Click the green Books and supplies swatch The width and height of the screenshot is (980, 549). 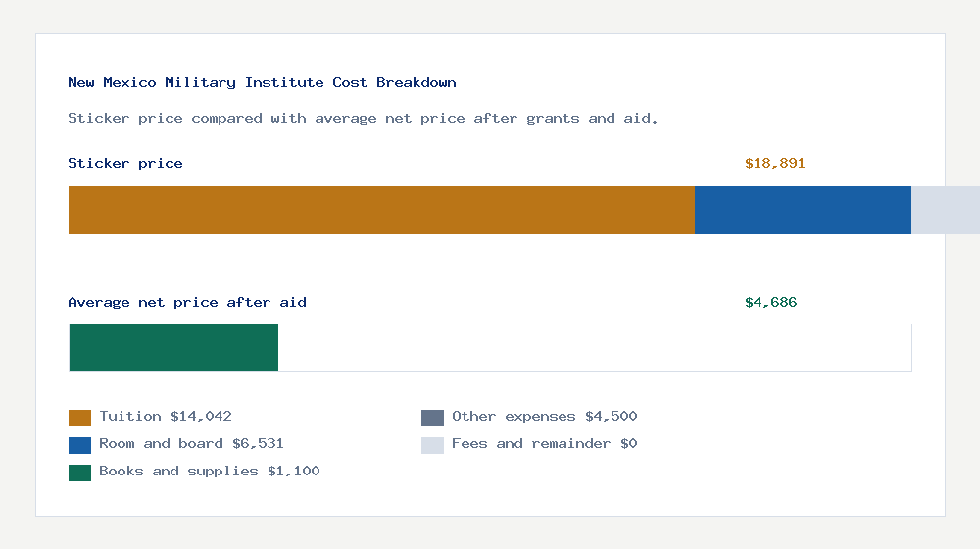[79, 473]
